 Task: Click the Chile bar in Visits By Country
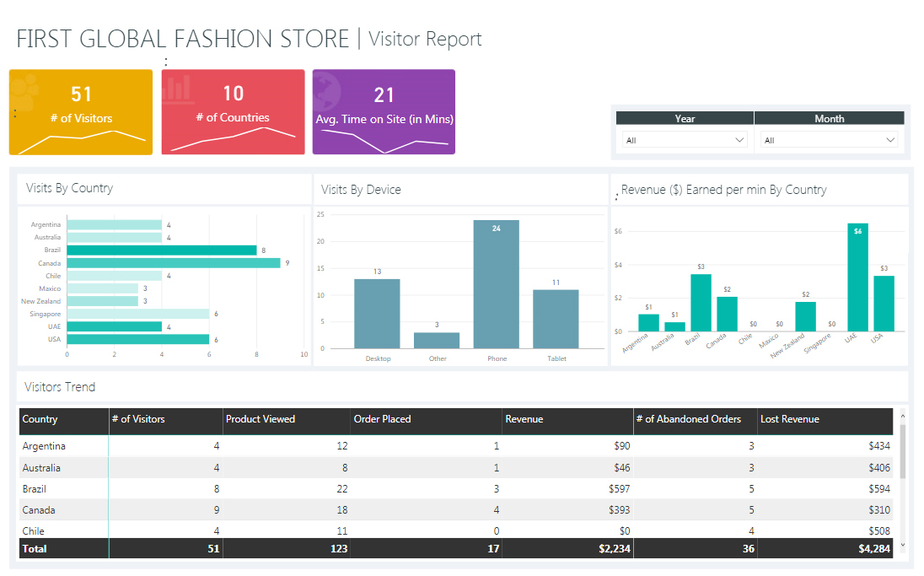tap(115, 276)
